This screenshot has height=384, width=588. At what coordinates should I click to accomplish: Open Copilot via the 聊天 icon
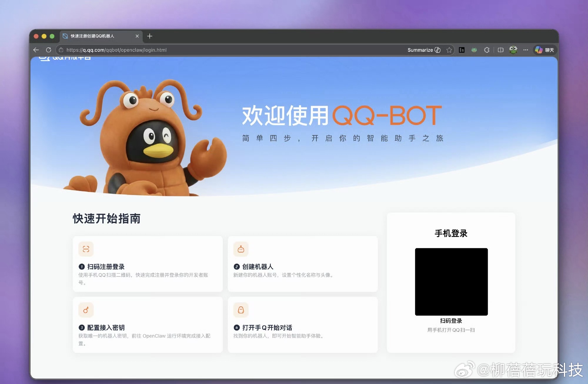[544, 50]
